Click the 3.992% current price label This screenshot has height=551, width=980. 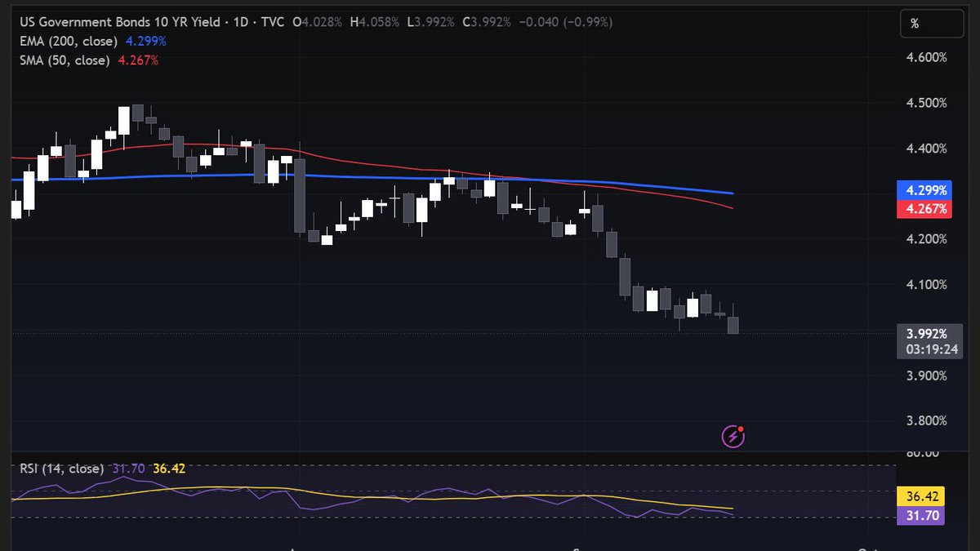[926, 333]
